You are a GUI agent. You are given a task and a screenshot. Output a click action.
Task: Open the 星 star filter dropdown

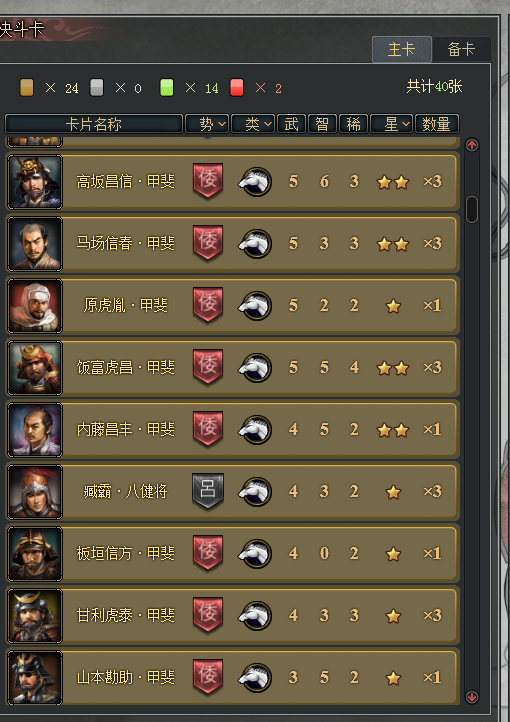pos(392,124)
